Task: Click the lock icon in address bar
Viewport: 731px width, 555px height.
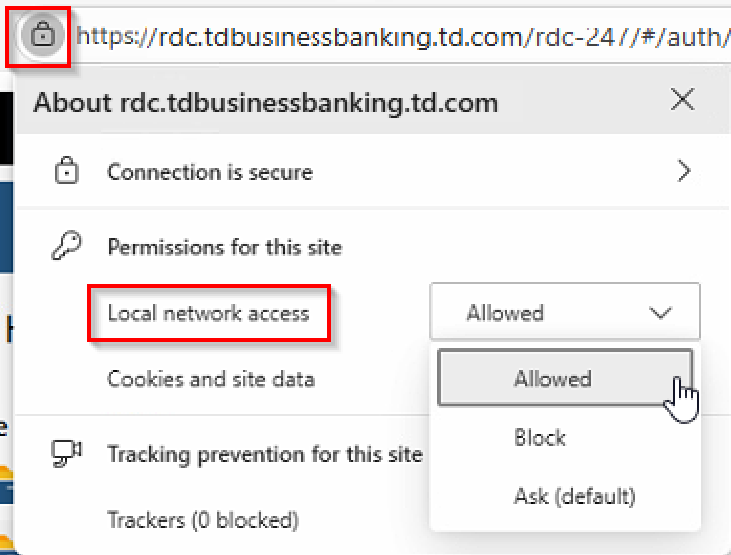Action: pyautogui.click(x=41, y=36)
